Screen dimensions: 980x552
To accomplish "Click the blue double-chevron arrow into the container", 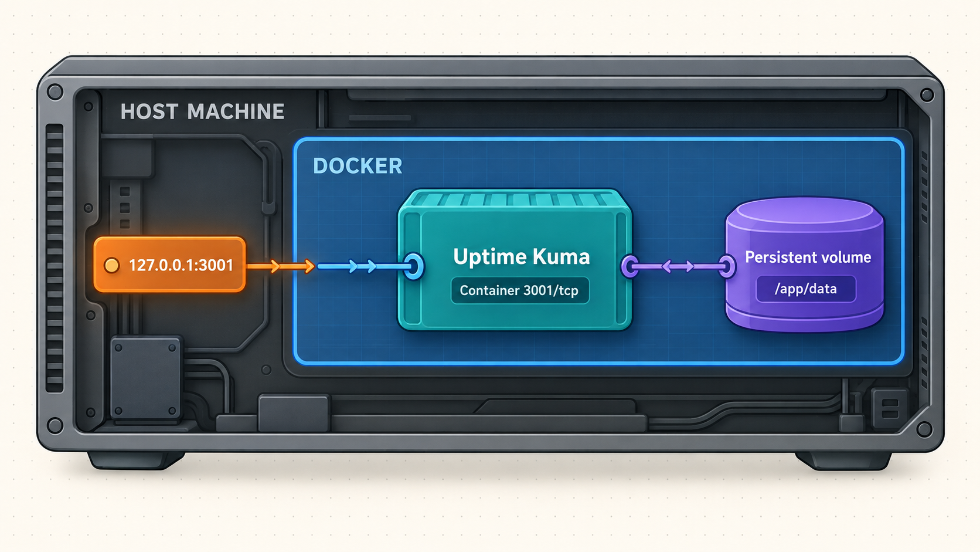I will (x=360, y=267).
